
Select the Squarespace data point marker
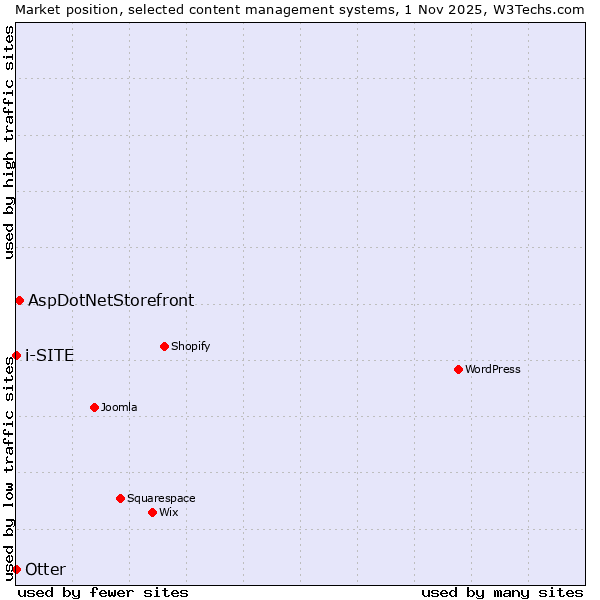(120, 498)
